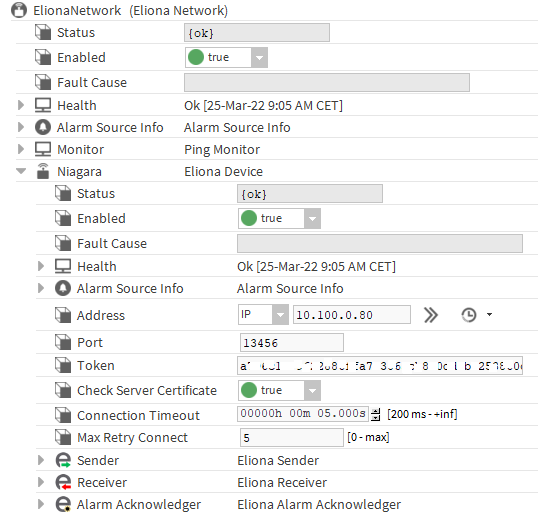Click the Monitor row screen icon

43,150
